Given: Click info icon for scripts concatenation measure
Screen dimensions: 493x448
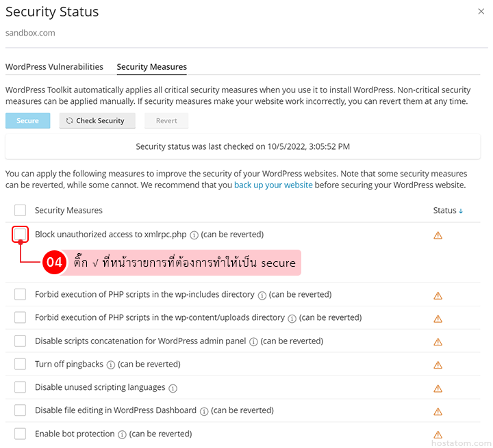Looking at the screenshot, I should click(253, 342).
